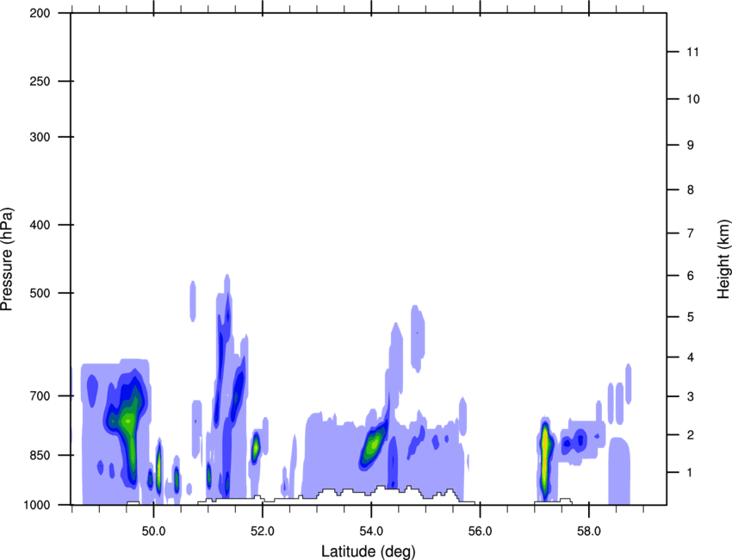Pick the 5 km height label

tap(691, 317)
